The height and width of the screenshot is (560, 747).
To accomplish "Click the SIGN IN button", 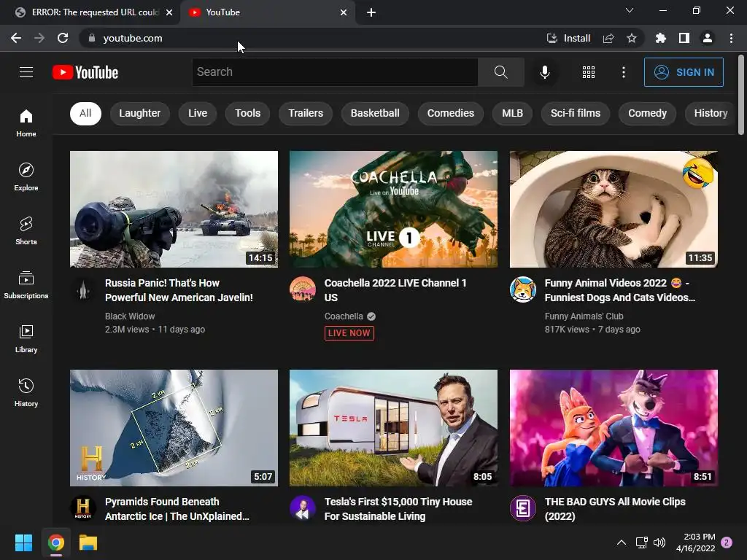I will click(684, 72).
